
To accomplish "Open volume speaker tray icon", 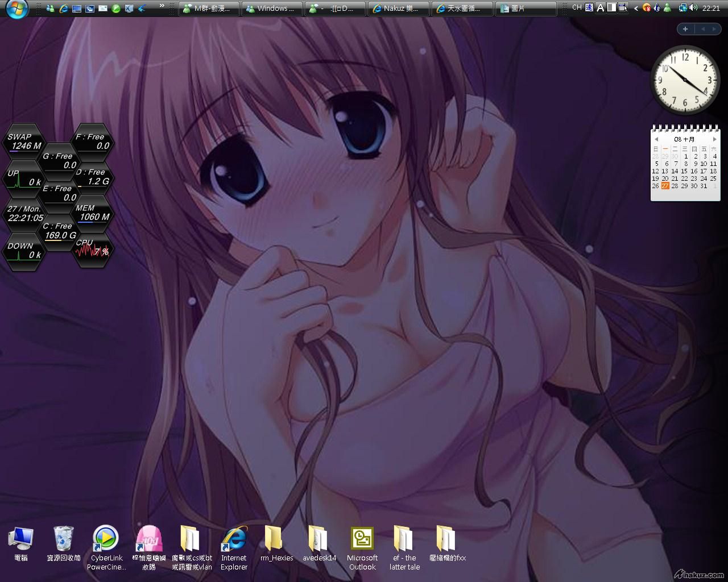I will point(693,8).
